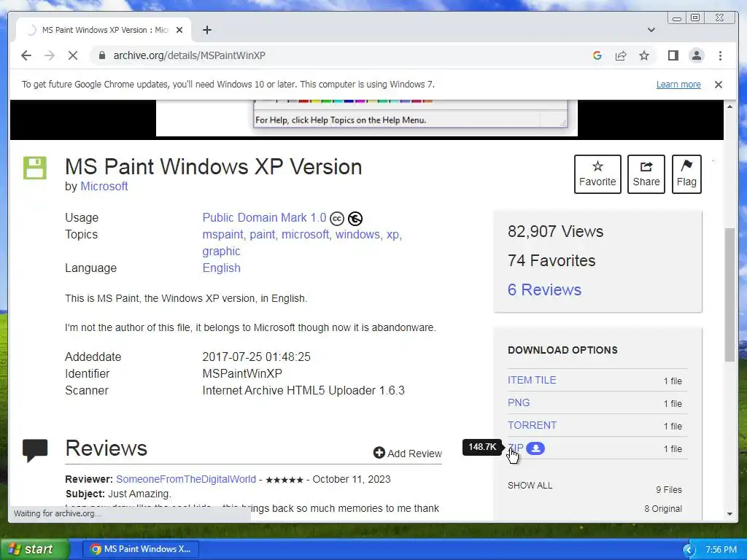Image resolution: width=747 pixels, height=560 pixels.
Task: Click the forward navigation arrow
Action: click(x=50, y=55)
